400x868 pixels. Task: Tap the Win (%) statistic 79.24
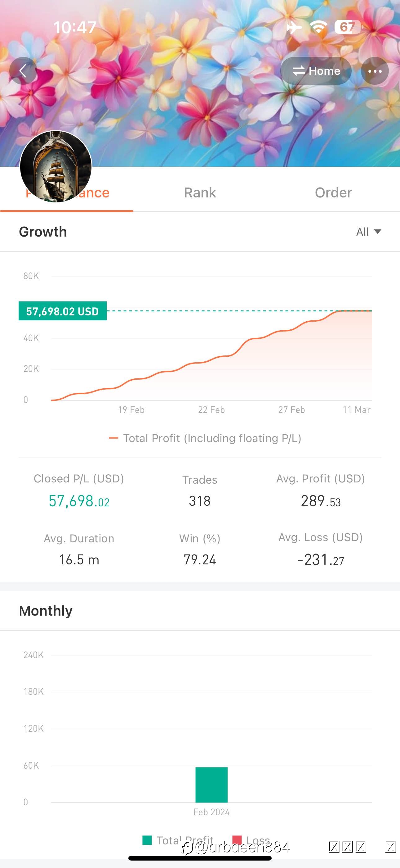(x=200, y=560)
